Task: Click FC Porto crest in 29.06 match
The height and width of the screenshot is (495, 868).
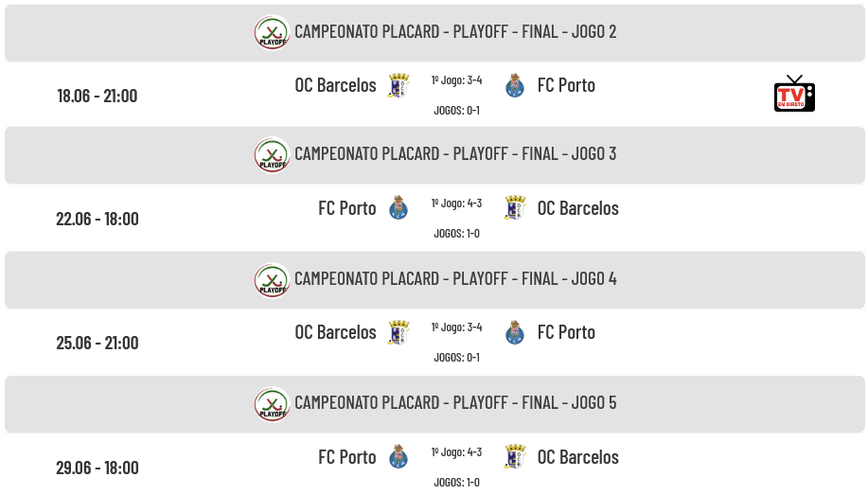Action: pyautogui.click(x=399, y=457)
